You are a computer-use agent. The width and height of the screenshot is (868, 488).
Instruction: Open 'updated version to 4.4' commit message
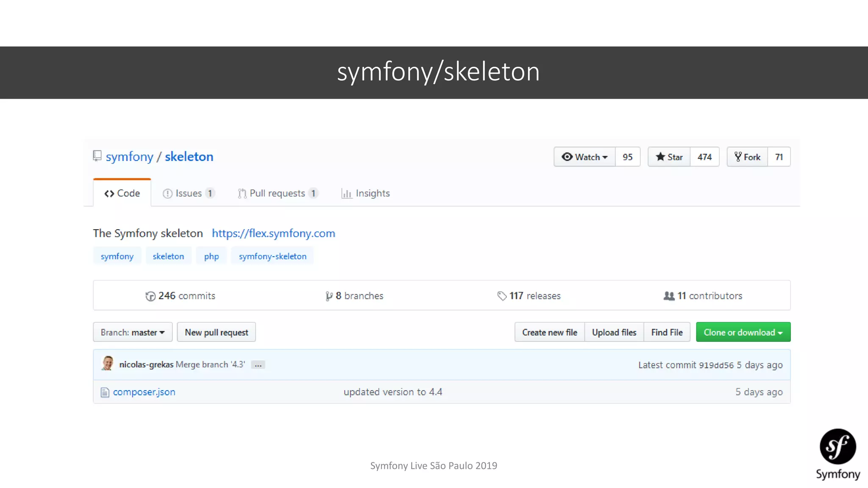pyautogui.click(x=393, y=392)
